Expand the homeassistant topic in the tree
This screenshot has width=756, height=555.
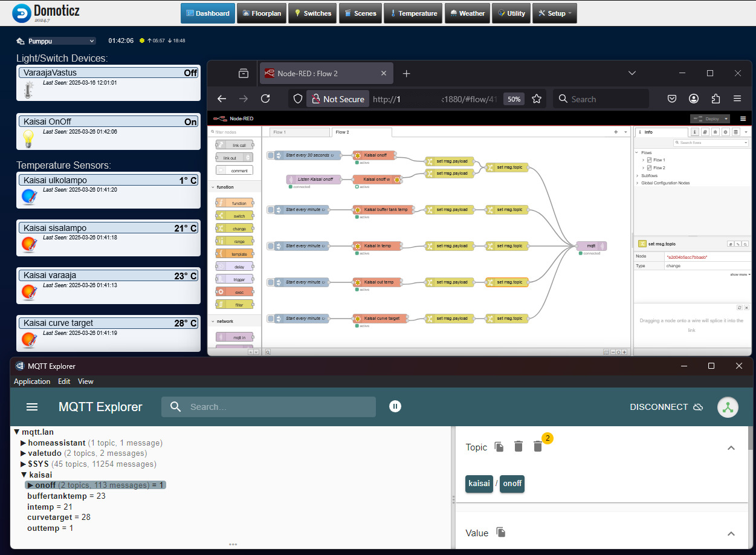pyautogui.click(x=24, y=443)
